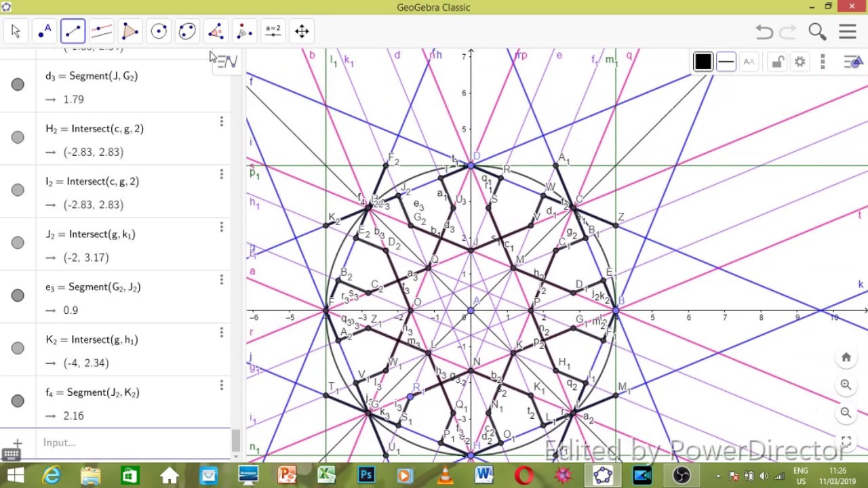This screenshot has height=488, width=868.
Task: Click the e₃ value 0.9
Action: click(x=71, y=310)
